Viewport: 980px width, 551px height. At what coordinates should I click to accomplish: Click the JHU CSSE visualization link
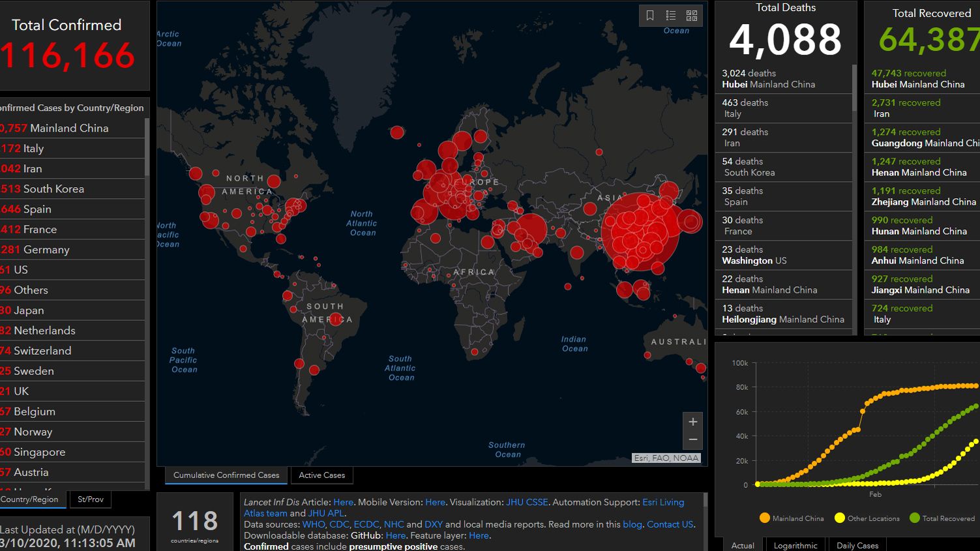527,502
